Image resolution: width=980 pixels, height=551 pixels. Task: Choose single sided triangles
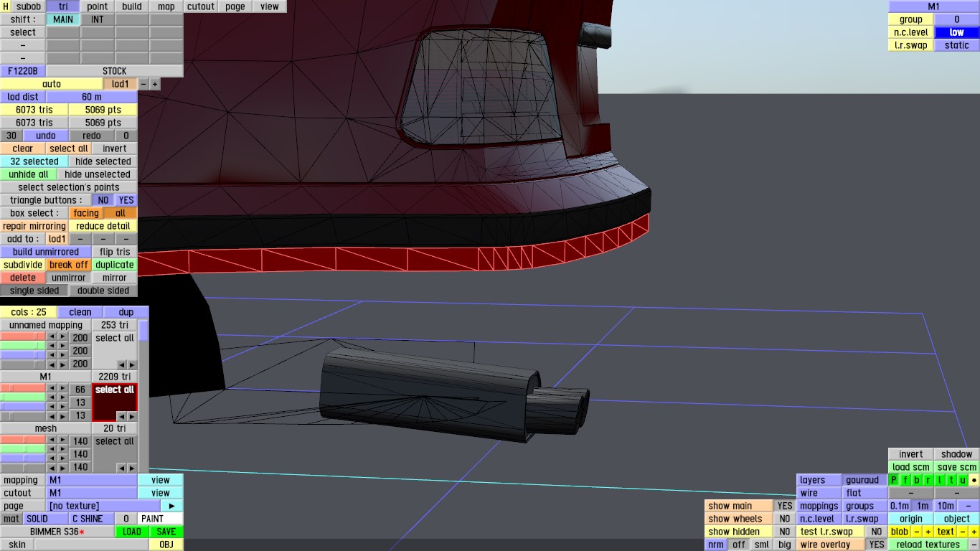click(x=34, y=291)
